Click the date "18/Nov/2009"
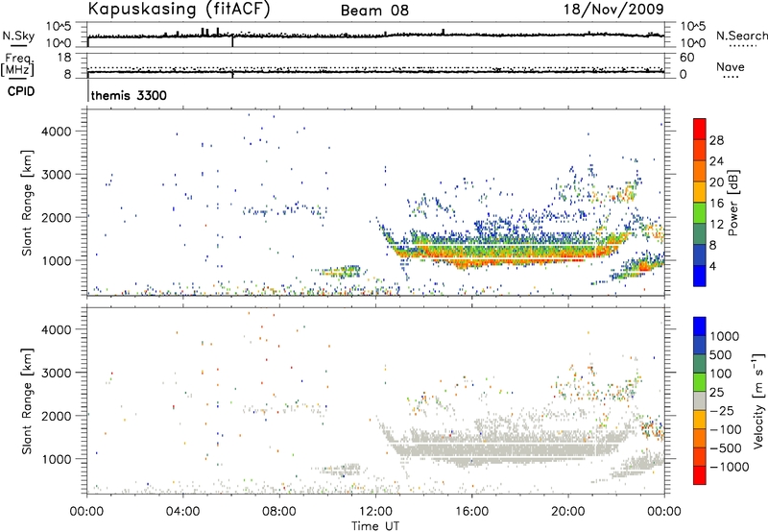768x532 pixels. pyautogui.click(x=613, y=10)
